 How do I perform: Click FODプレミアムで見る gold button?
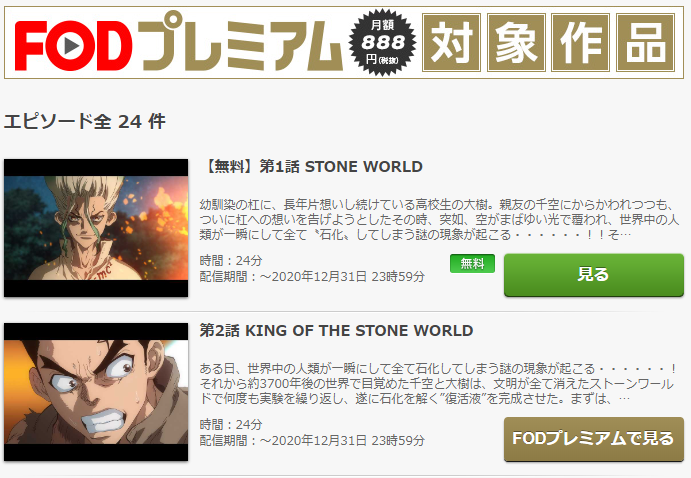(x=594, y=439)
